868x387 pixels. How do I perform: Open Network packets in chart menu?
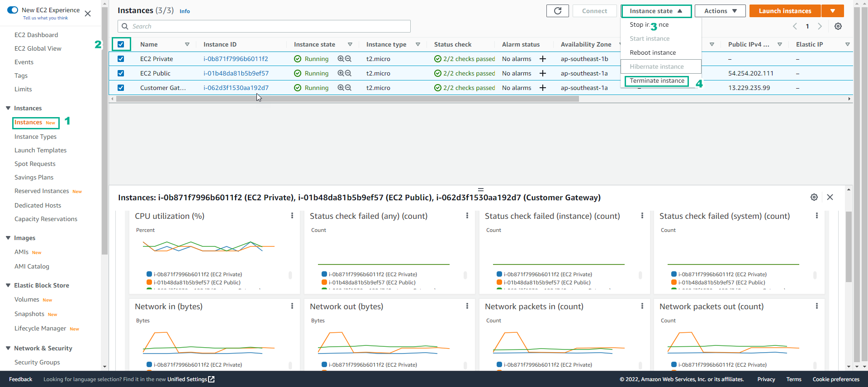click(x=642, y=307)
